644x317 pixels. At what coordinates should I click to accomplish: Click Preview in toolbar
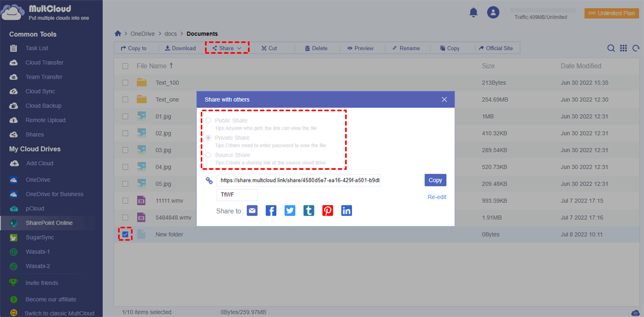(x=360, y=48)
